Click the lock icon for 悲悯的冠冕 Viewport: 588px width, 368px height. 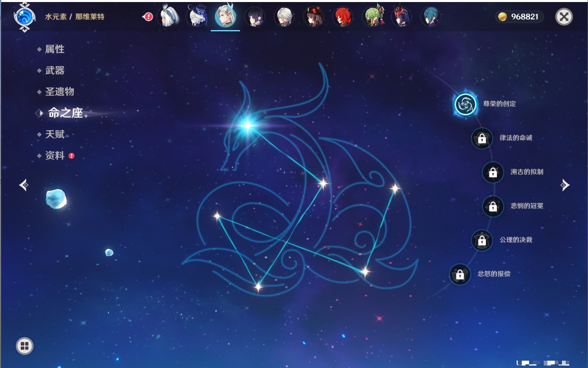coord(493,207)
